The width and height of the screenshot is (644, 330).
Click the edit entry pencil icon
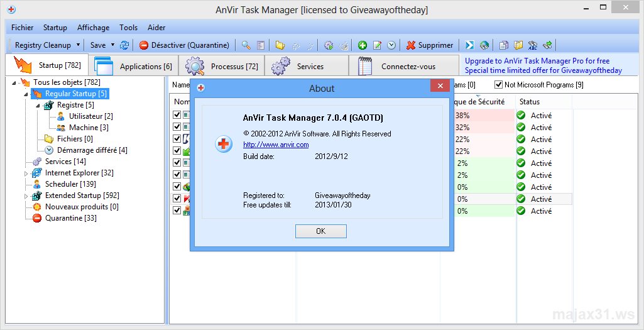pyautogui.click(x=377, y=45)
